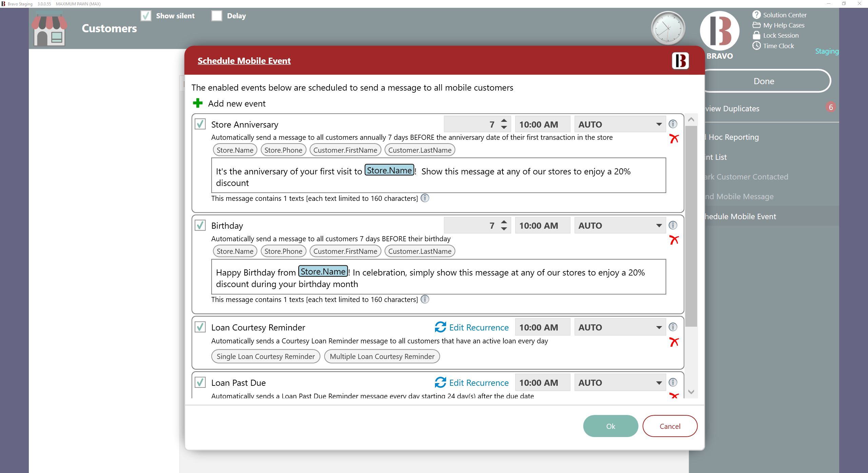Click the analog clock icon
This screenshot has height=473, width=868.
[x=668, y=28]
